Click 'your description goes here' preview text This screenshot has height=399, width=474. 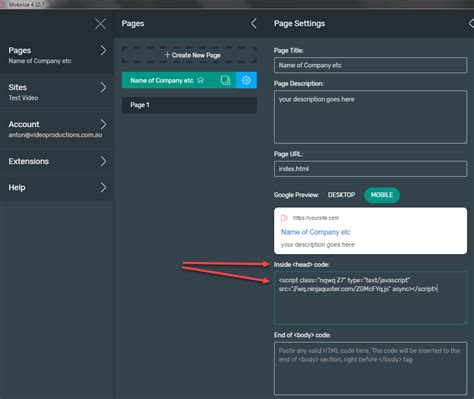pos(318,245)
